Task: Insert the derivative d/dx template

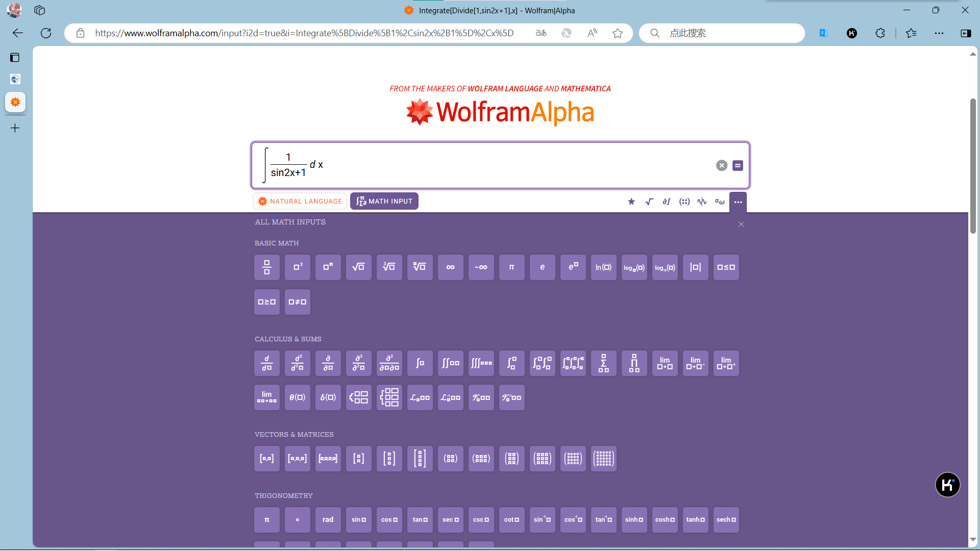Action: pos(266,363)
